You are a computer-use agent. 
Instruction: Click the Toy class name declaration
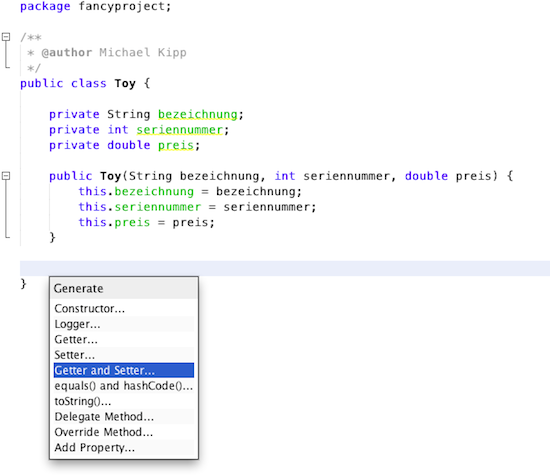coord(125,83)
